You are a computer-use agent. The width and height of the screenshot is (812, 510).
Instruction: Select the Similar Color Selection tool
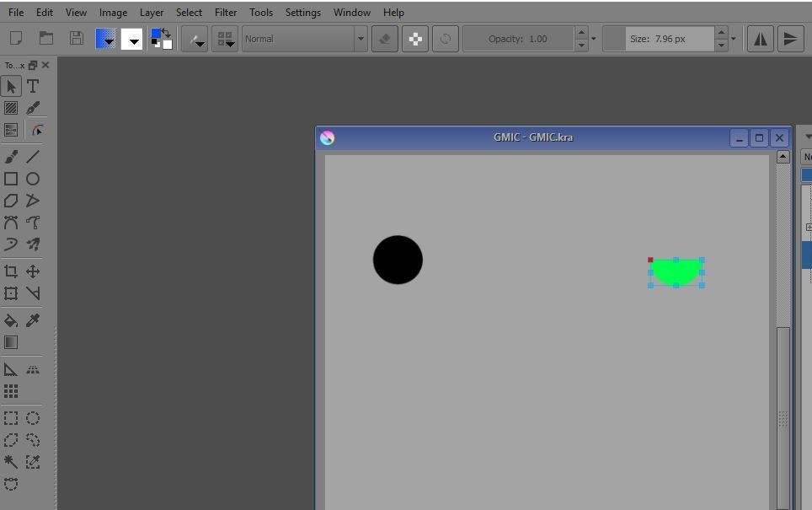[x=33, y=462]
